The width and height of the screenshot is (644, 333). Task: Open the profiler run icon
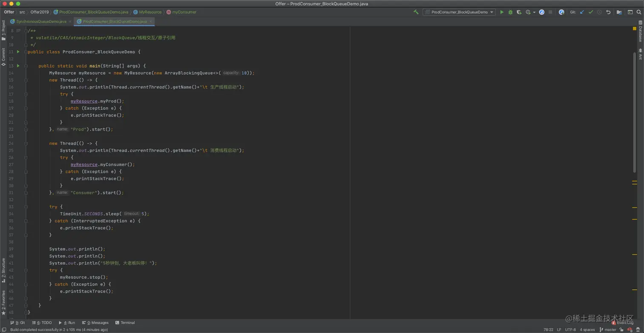pyautogui.click(x=528, y=12)
